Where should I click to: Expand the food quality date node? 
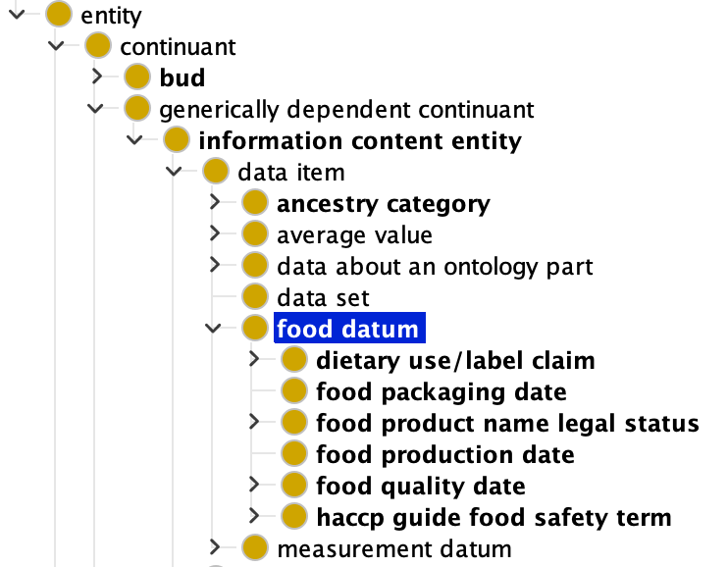[x=253, y=485]
